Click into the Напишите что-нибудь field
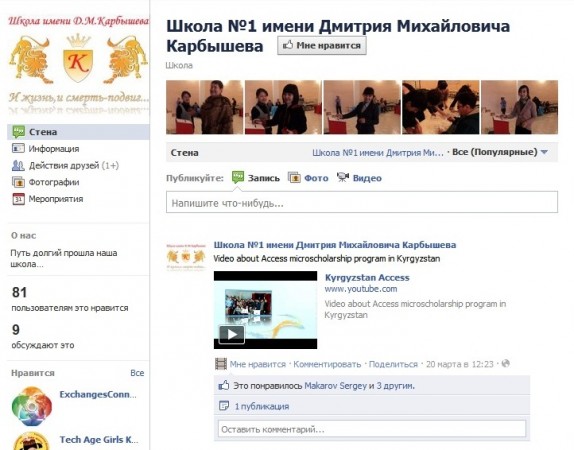The width and height of the screenshot is (574, 450). (x=362, y=202)
